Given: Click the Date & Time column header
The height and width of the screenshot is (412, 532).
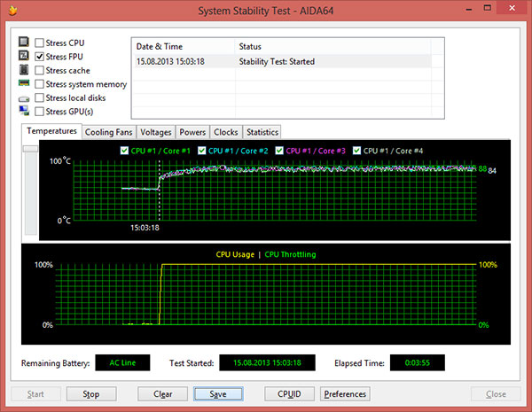Looking at the screenshot, I should click(x=184, y=46).
